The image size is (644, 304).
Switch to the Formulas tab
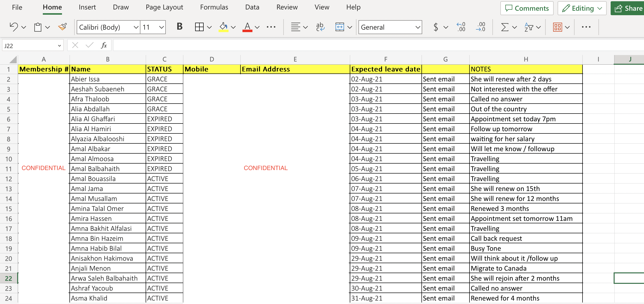click(214, 7)
